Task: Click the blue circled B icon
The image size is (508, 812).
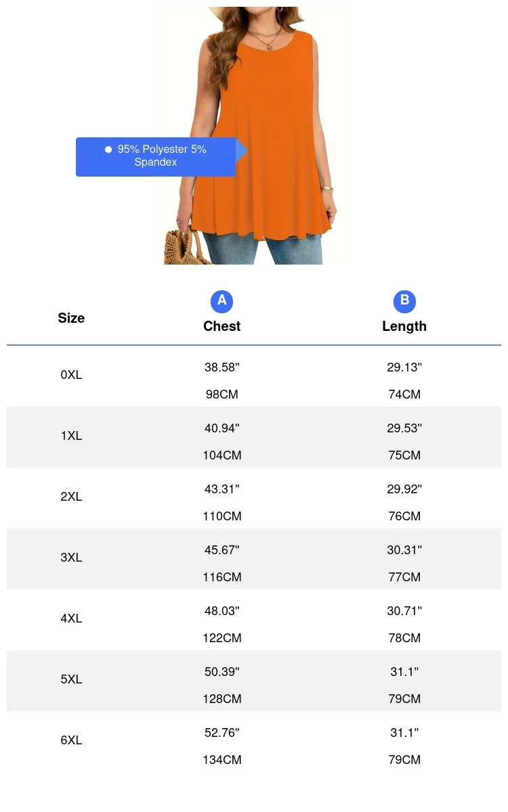Action: pyautogui.click(x=404, y=301)
